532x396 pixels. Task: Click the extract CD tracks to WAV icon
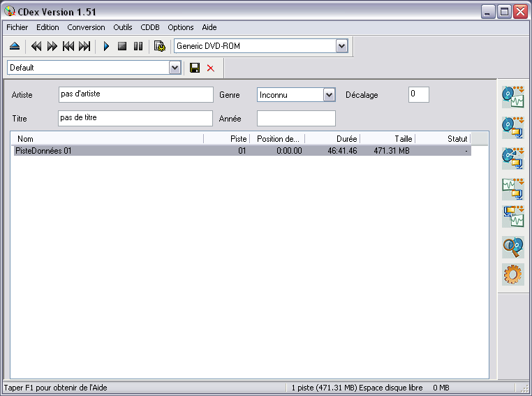click(x=513, y=97)
